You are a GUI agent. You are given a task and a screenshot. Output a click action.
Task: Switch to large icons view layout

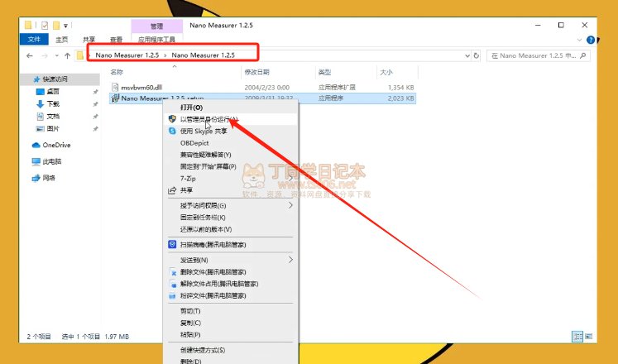point(588,337)
